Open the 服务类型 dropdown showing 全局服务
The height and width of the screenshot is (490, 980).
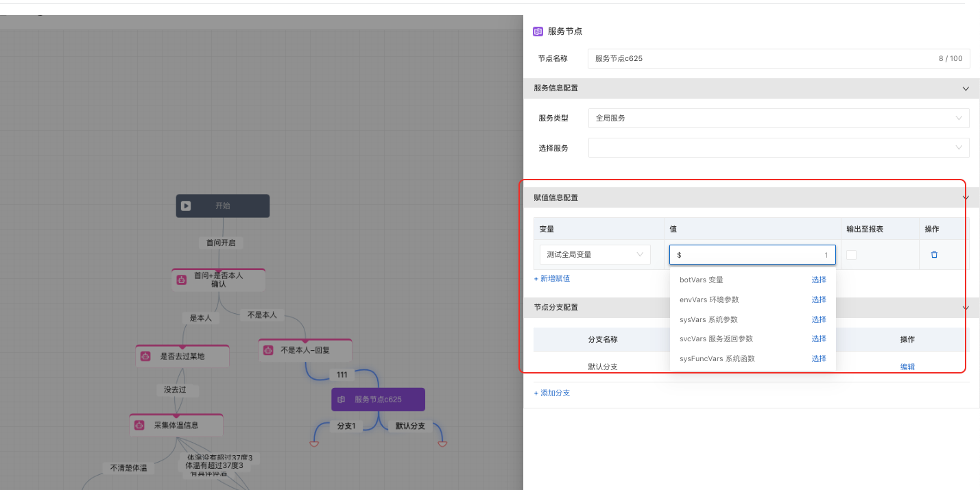(x=778, y=118)
